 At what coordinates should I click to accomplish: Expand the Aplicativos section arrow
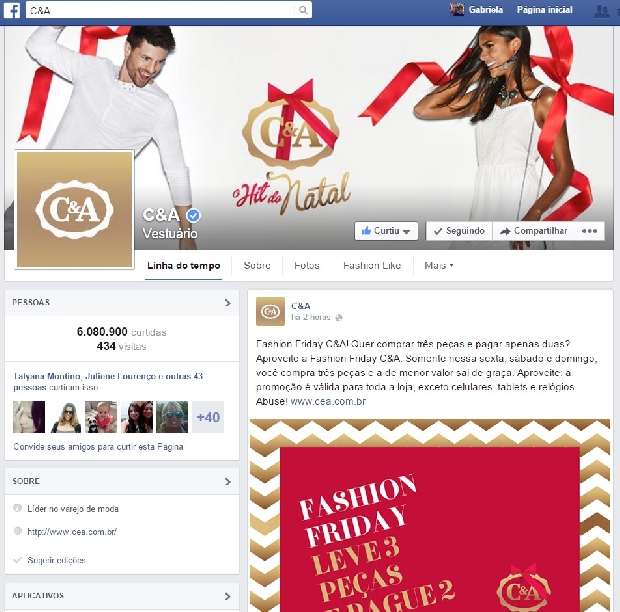(228, 596)
